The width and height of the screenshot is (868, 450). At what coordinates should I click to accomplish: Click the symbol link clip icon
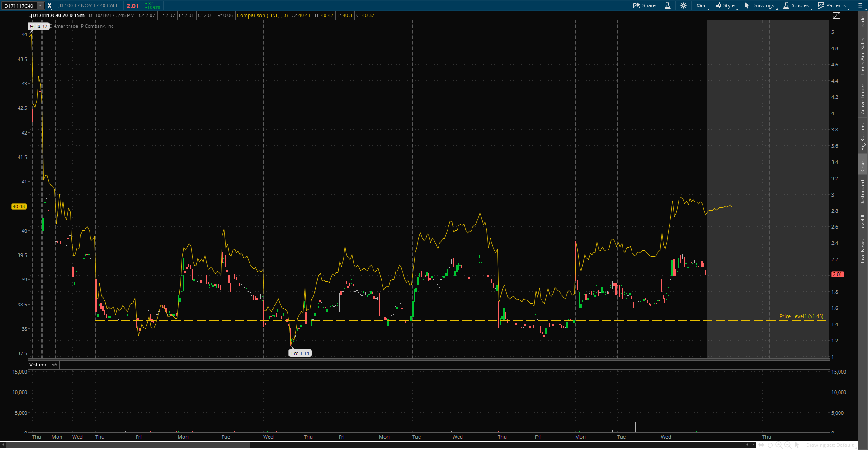(x=50, y=5)
